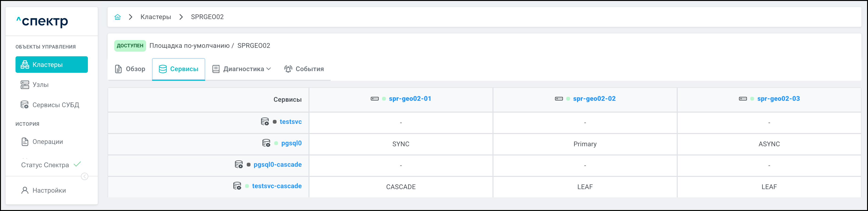Open the События tab
Image resolution: width=868 pixels, height=211 pixels.
click(304, 69)
